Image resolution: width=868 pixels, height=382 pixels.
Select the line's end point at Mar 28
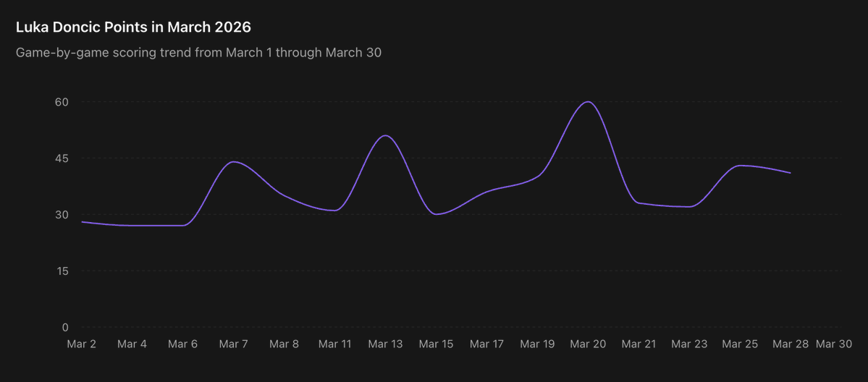coord(791,173)
